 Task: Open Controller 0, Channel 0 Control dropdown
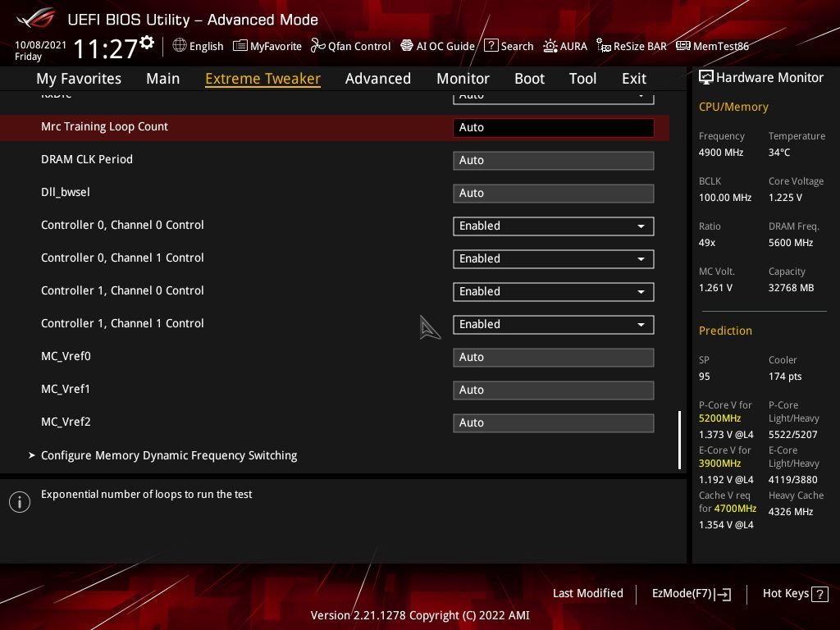coord(554,226)
